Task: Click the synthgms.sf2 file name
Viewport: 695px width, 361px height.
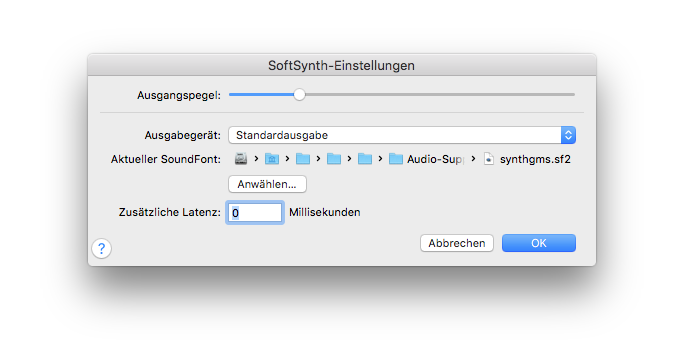Action: click(535, 159)
